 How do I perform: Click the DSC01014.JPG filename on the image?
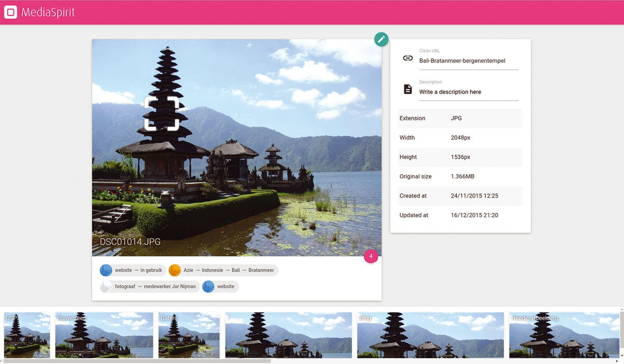[x=130, y=242]
